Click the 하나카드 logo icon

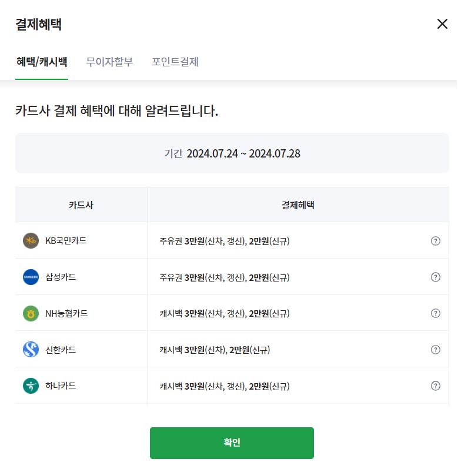pyautogui.click(x=31, y=386)
